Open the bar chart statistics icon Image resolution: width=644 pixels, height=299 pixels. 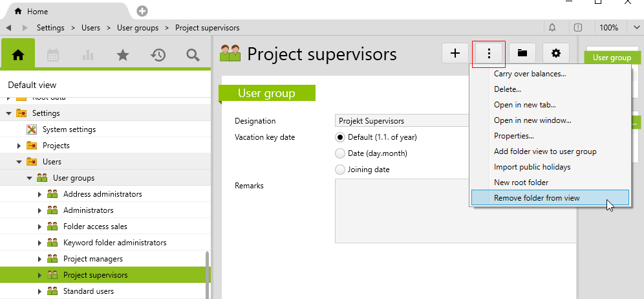pos(88,56)
